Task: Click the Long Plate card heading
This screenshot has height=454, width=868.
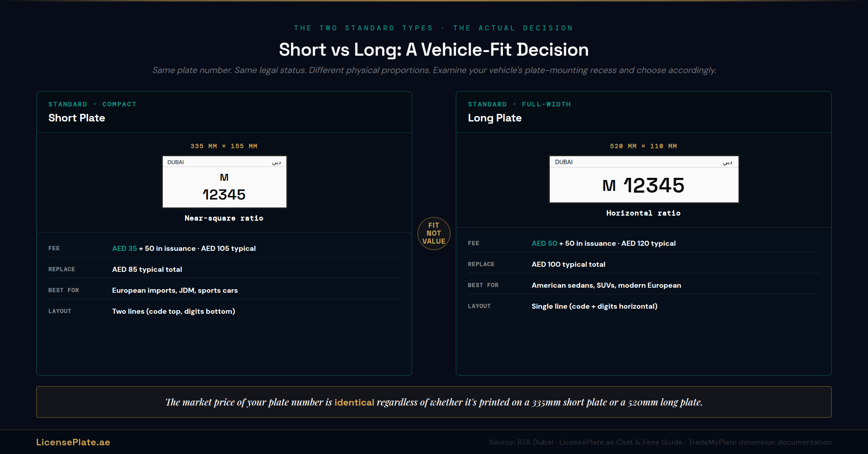Action: [x=495, y=118]
